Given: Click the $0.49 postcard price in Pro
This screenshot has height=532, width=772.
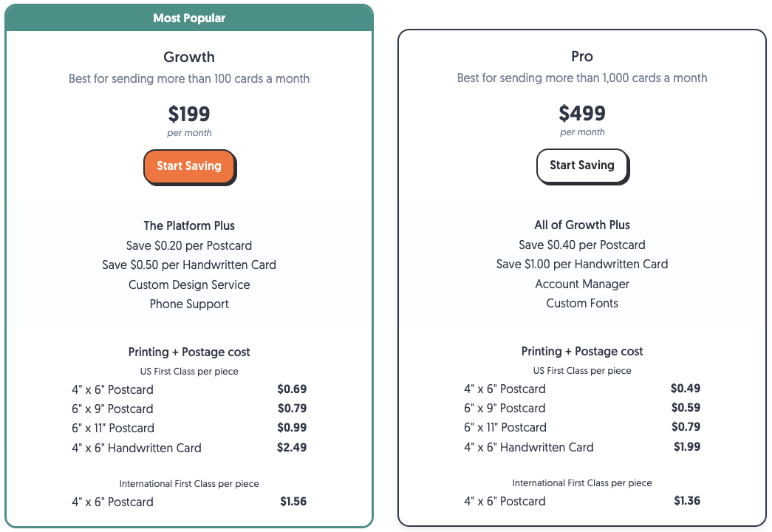Looking at the screenshot, I should point(686,388).
